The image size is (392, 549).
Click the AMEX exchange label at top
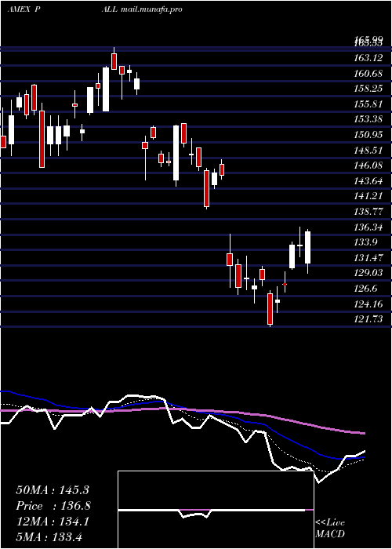[x=18, y=9]
